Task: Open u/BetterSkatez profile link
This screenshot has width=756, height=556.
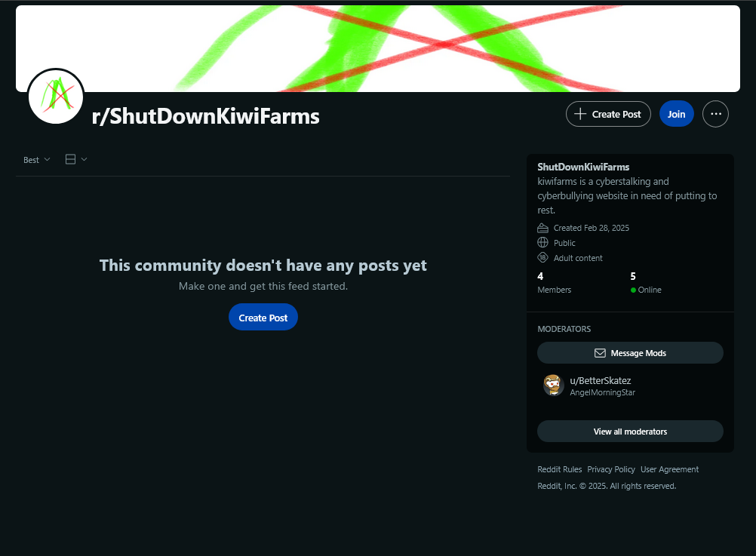Action: tap(601, 380)
